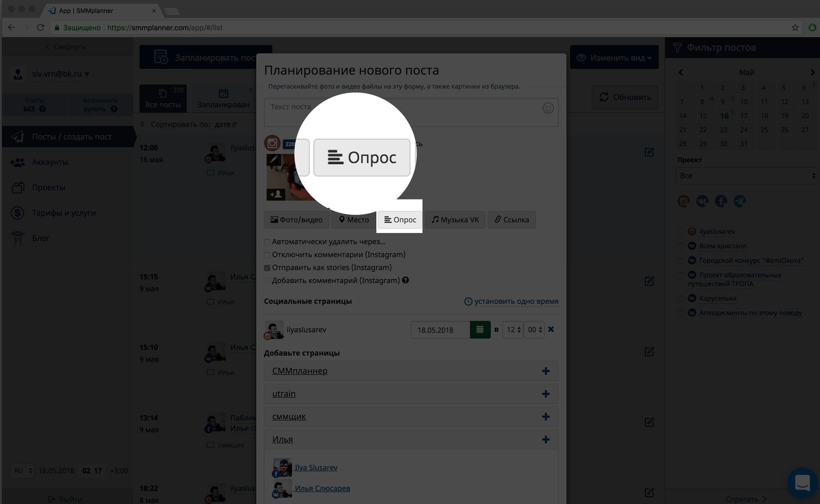
Task: Open the siv.vrn@bk.ru account dropdown
Action: 60,74
